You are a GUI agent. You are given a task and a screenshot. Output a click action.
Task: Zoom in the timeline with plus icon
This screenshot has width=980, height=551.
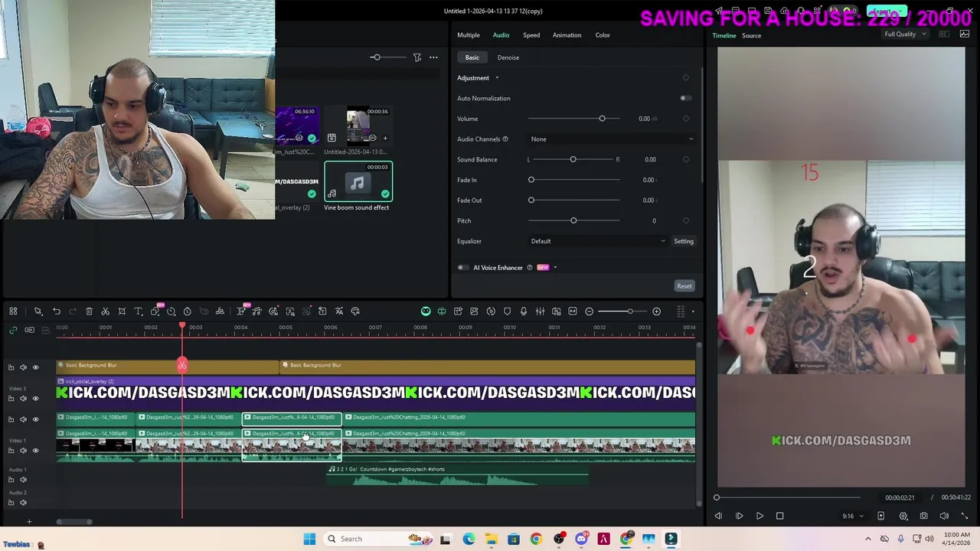656,311
